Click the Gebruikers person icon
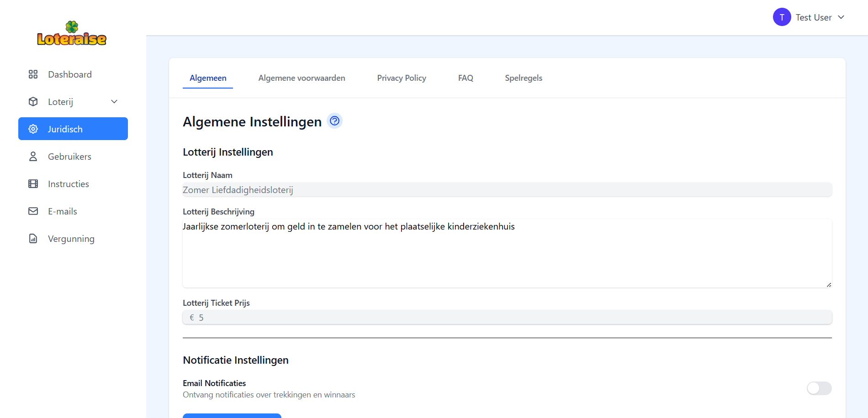Viewport: 868px width, 418px height. coord(33,157)
